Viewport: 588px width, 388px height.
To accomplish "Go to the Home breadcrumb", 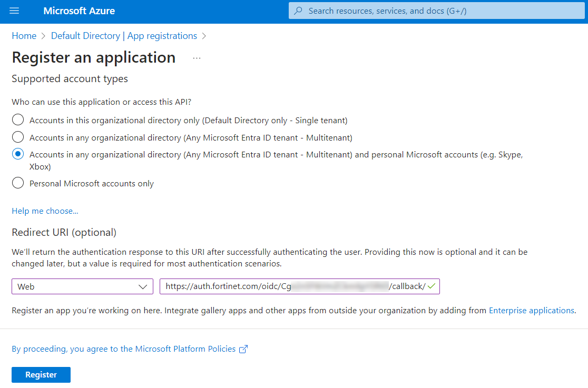I will click(x=24, y=36).
